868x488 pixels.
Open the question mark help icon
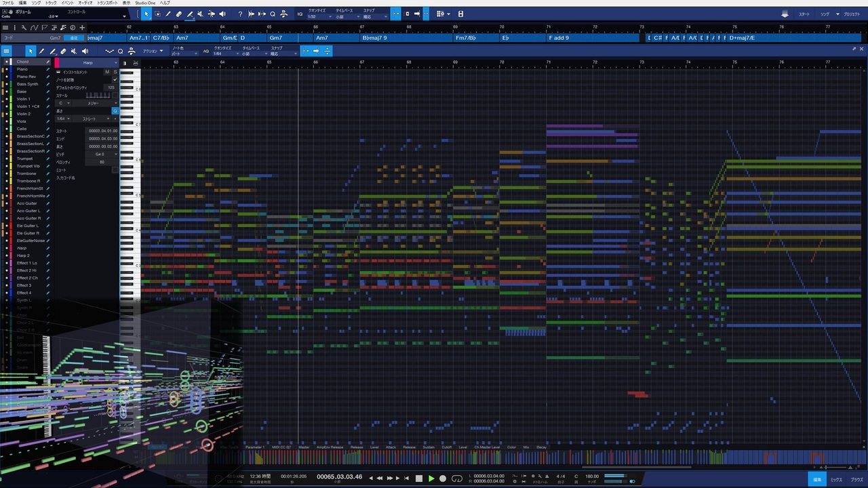pos(240,14)
